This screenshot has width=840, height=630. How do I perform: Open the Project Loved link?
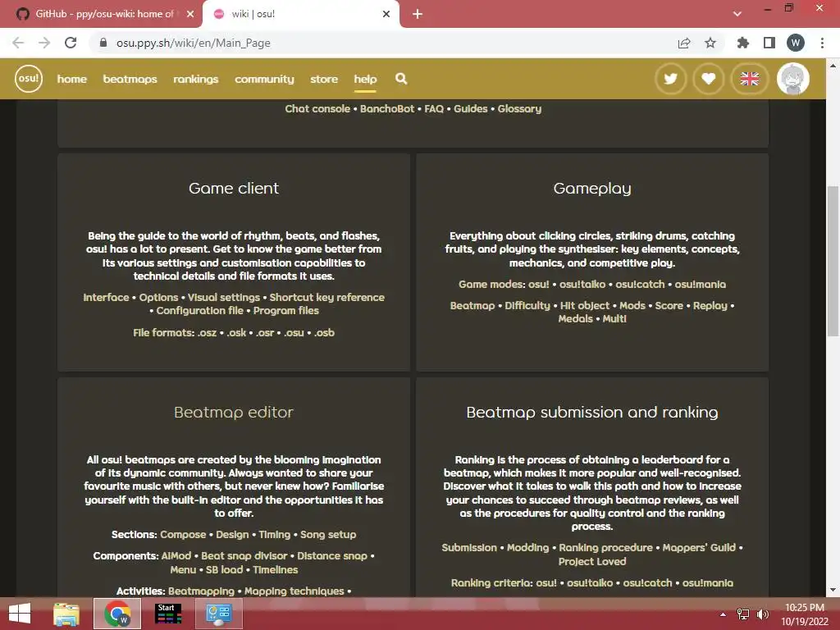[x=592, y=561]
